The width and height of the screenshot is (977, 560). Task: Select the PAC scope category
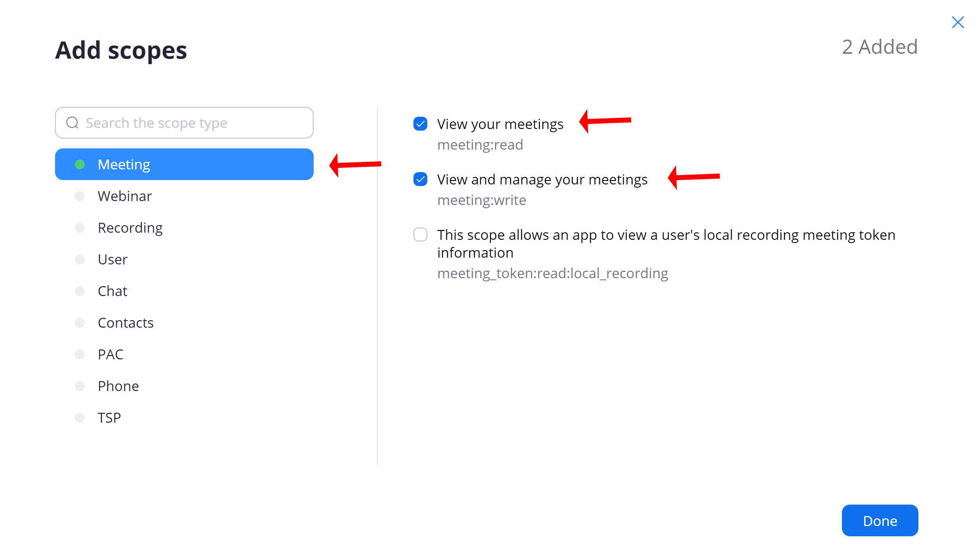coord(184,354)
